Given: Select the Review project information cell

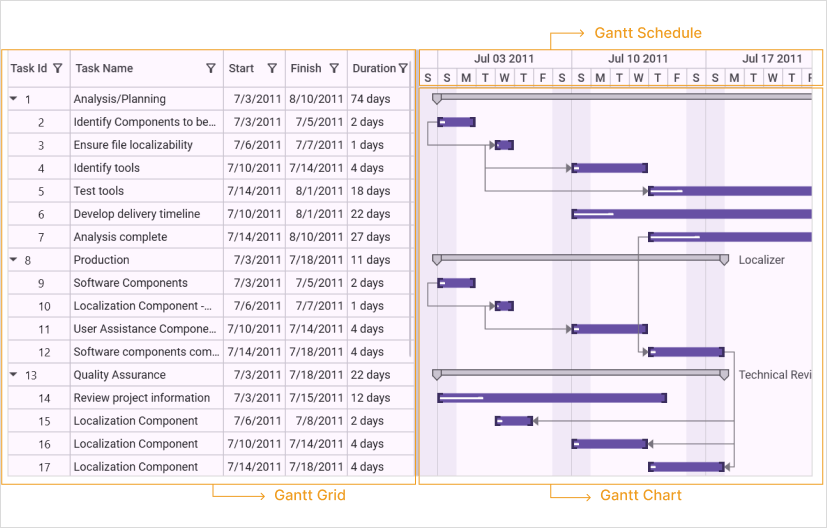Looking at the screenshot, I should tap(147, 398).
